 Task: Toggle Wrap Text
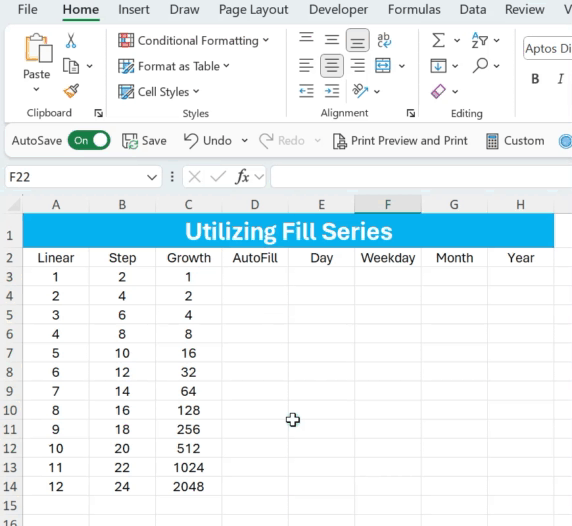(384, 40)
